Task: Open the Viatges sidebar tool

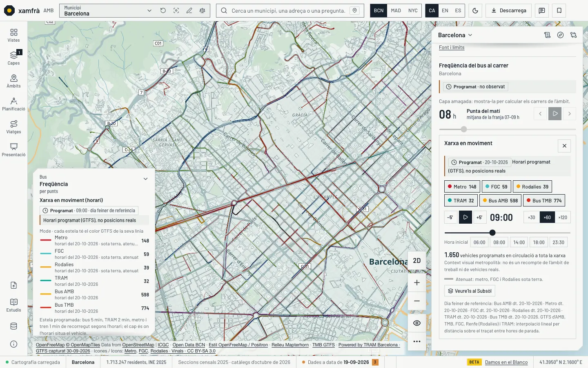Action: click(x=13, y=127)
